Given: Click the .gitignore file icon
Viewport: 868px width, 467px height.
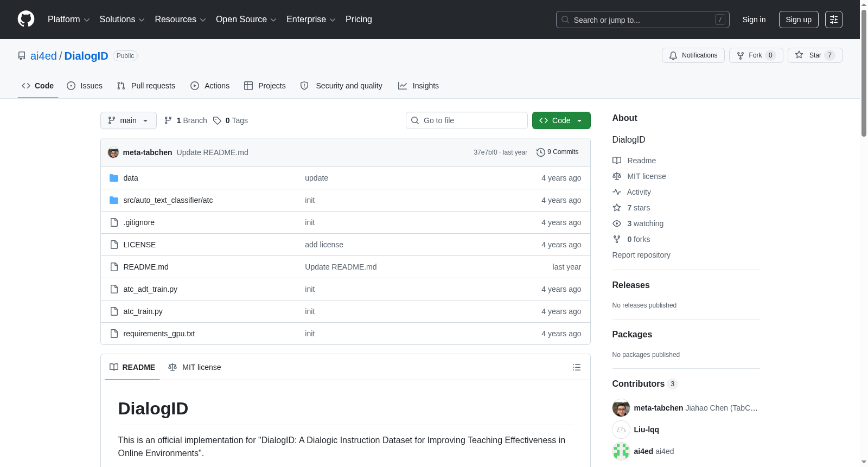Looking at the screenshot, I should click(x=114, y=222).
